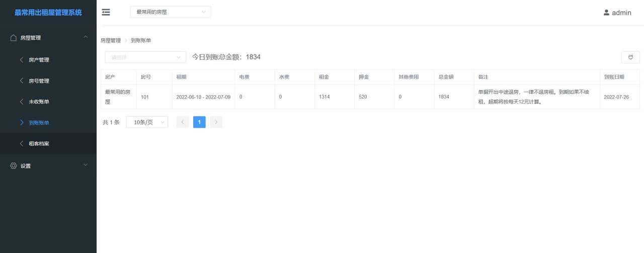Click the arrow icon next to 租客档案
644x253 pixels.
21,143
